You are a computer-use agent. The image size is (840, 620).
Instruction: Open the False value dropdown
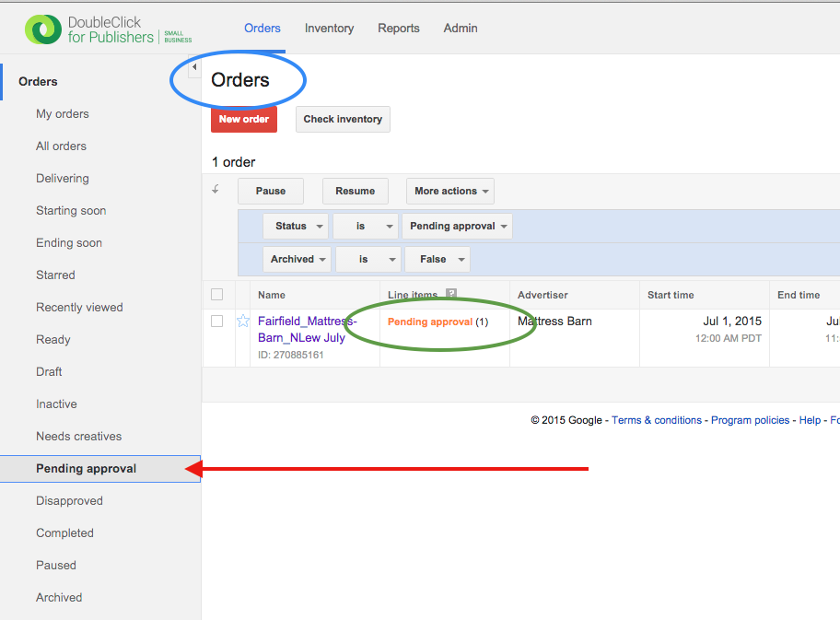(437, 259)
